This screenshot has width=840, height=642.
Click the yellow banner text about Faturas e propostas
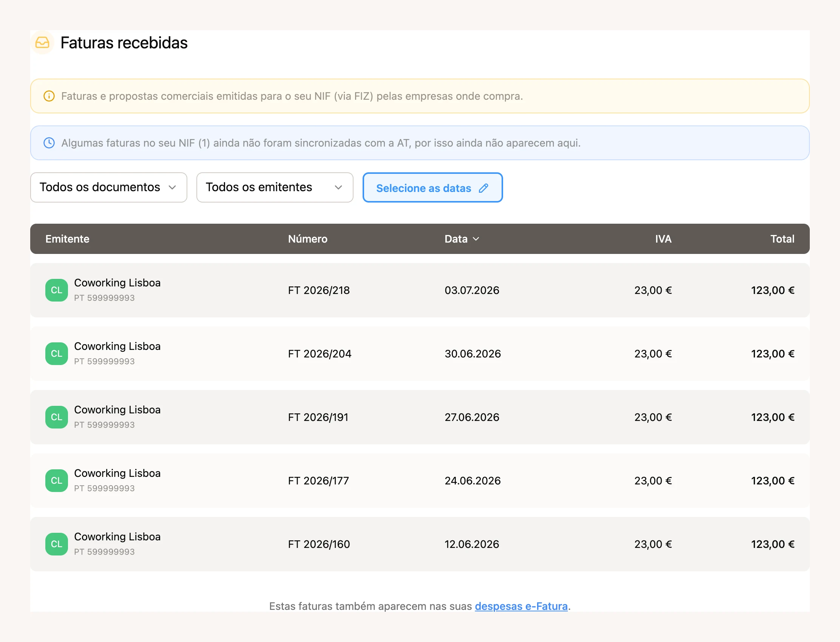292,96
